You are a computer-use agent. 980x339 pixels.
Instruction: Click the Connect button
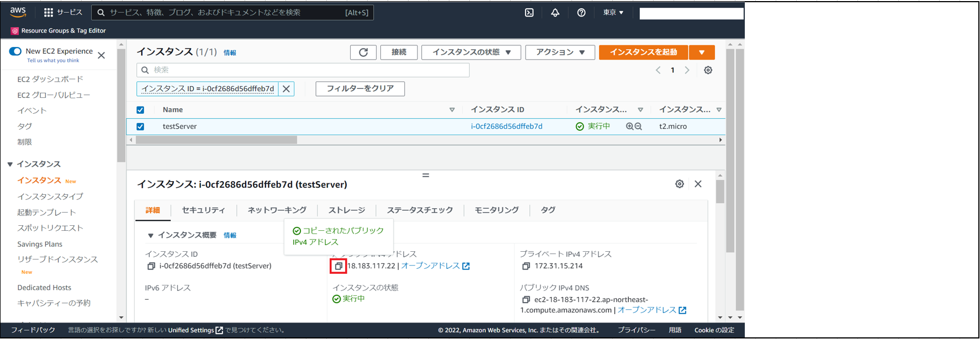point(399,52)
